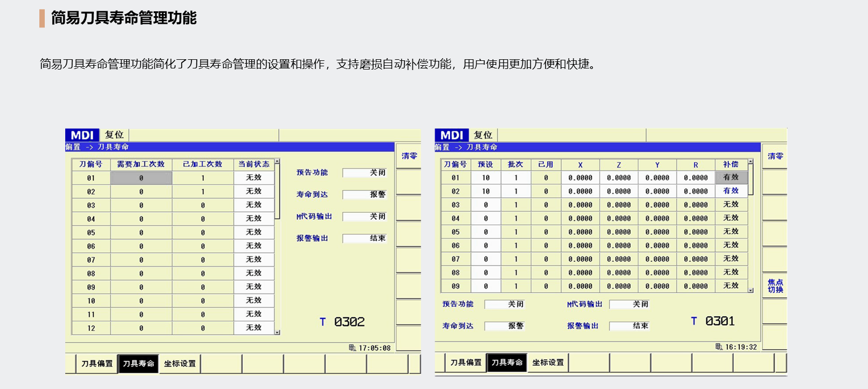This screenshot has width=868, height=389.
Task: Open 刀具偏置 tab on the T 0302 screen
Action: click(97, 364)
